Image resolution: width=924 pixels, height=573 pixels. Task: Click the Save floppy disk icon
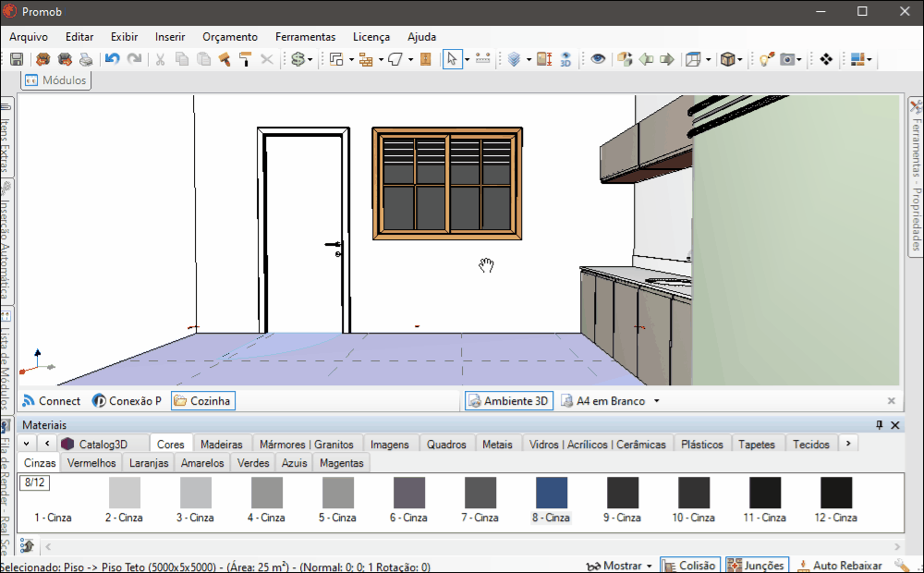[17, 59]
